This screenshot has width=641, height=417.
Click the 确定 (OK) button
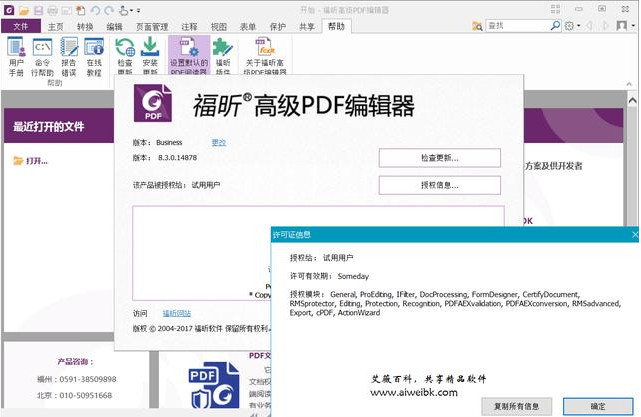click(598, 406)
